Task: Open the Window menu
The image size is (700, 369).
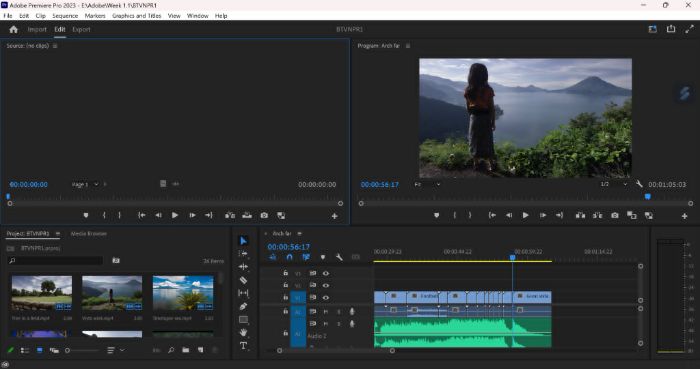Action: [198, 16]
